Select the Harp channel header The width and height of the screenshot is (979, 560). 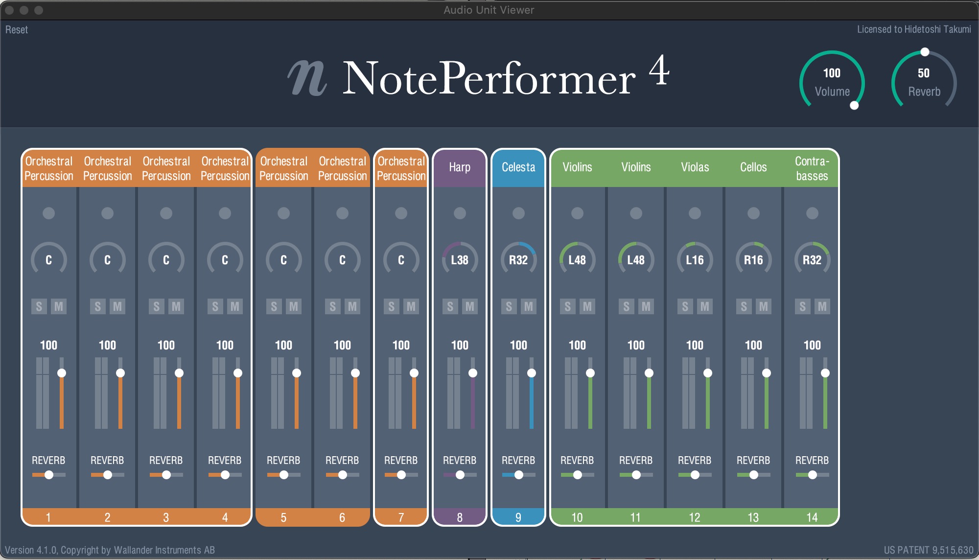click(460, 168)
